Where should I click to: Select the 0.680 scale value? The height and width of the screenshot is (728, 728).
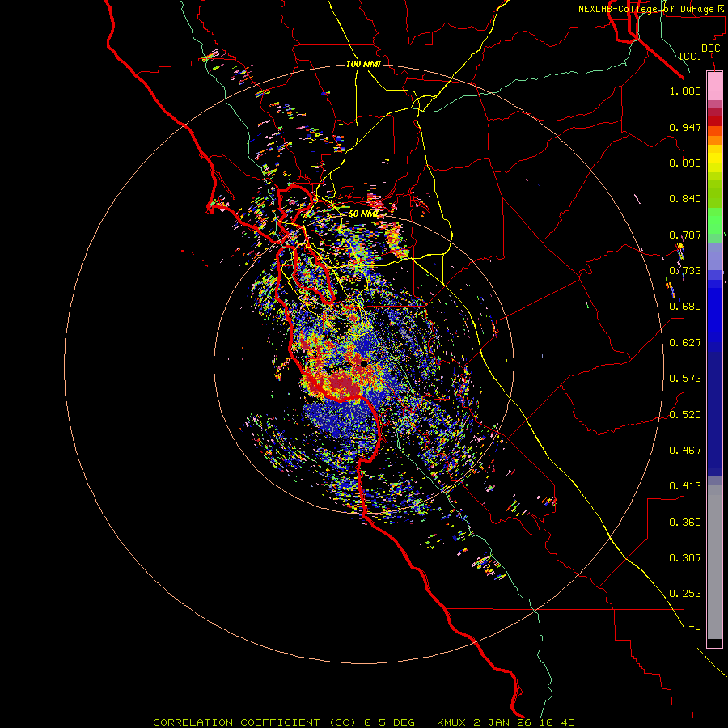(685, 307)
